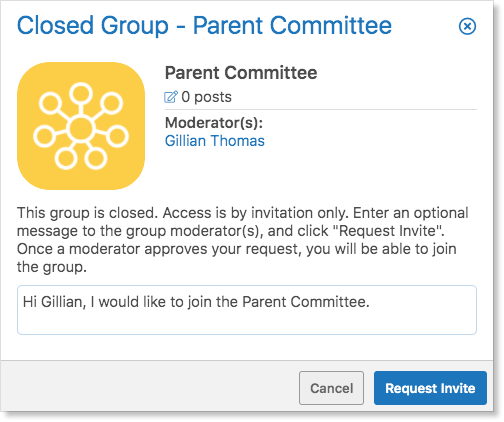504x422 pixels.
Task: Click the divider line under 0 posts
Action: pyautogui.click(x=321, y=109)
